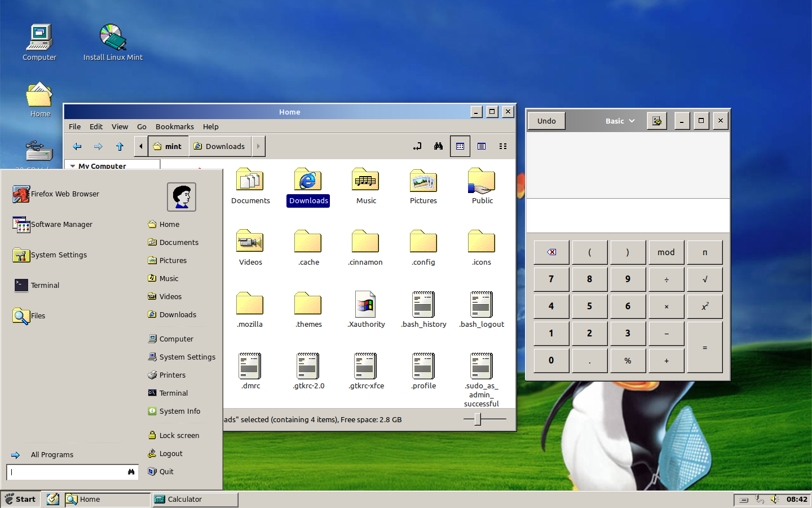Click the start menu search field
Screen dimensions: 812x508
(72, 472)
